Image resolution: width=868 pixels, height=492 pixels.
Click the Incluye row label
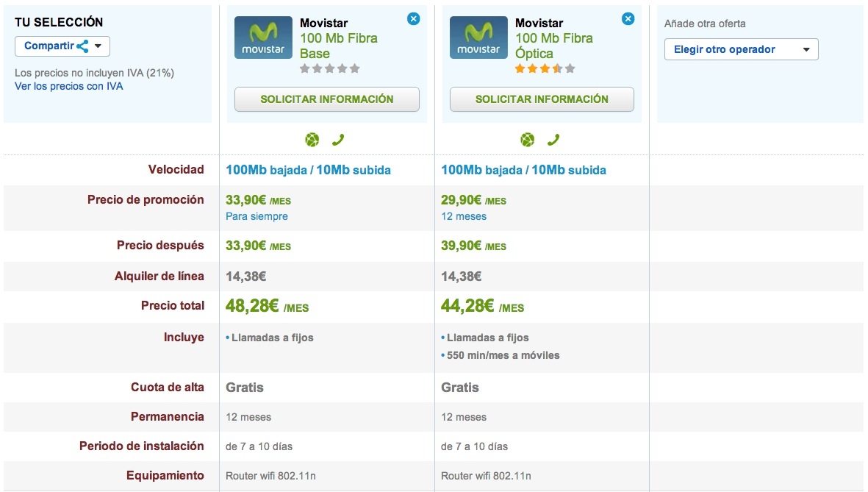tap(184, 337)
